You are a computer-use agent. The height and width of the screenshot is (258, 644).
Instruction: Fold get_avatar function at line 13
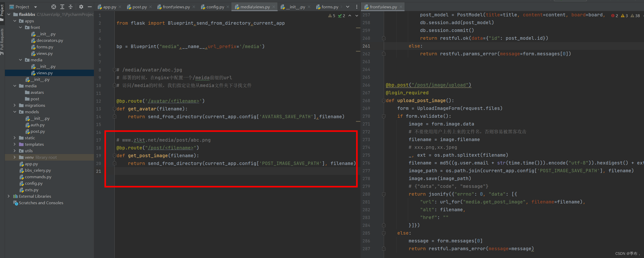[114, 109]
